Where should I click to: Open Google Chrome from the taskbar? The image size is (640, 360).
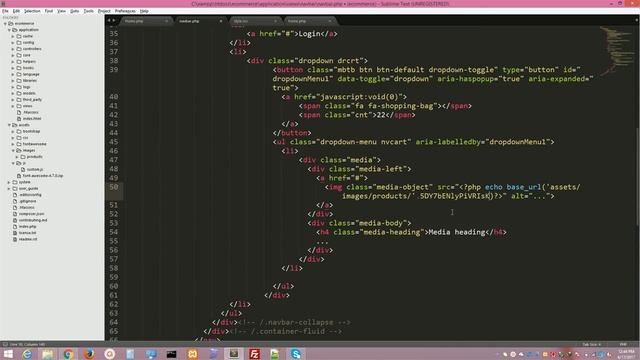[69, 354]
